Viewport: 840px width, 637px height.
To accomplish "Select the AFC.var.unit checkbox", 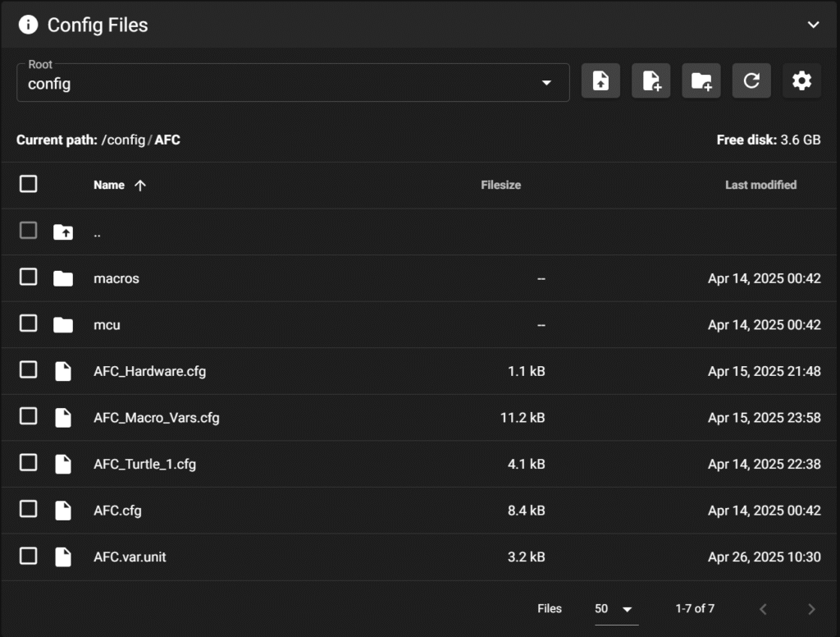I will 29,557.
